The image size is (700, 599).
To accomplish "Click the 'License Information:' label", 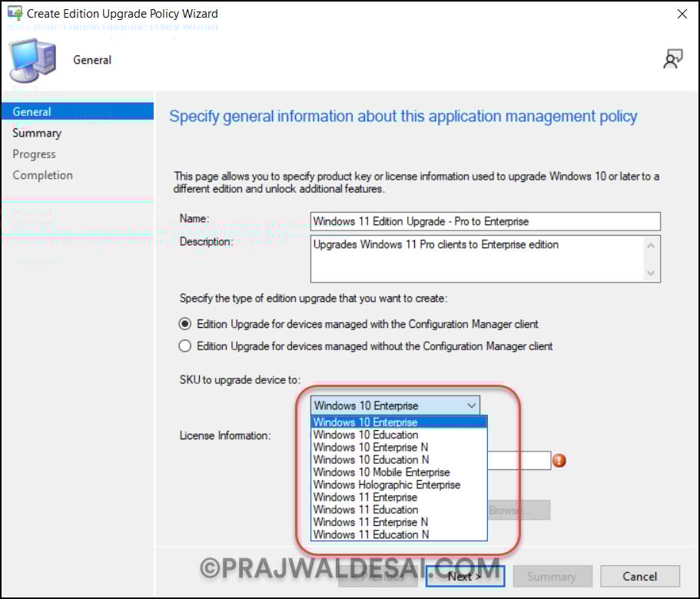I will [x=225, y=435].
